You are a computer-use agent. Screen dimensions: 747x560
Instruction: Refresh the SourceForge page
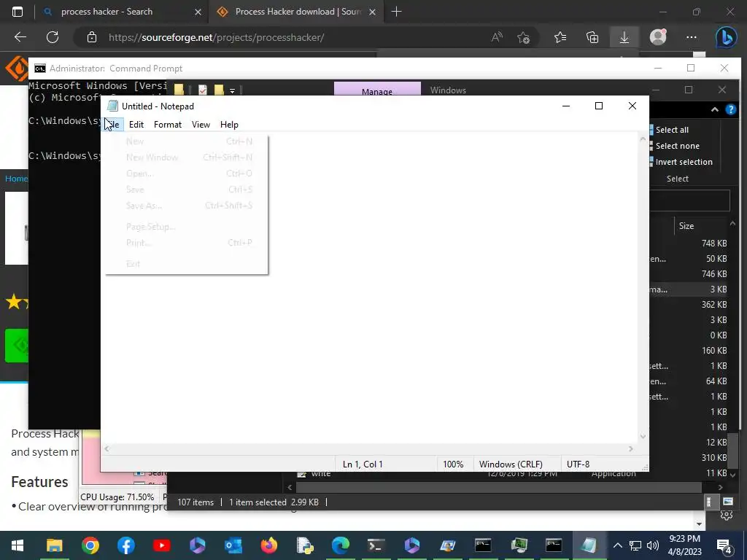[53, 37]
